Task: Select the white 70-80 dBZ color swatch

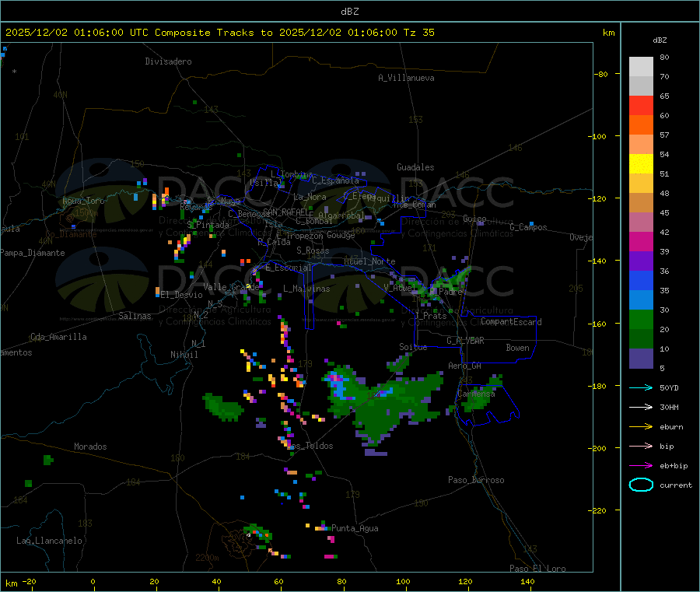Action: click(641, 67)
